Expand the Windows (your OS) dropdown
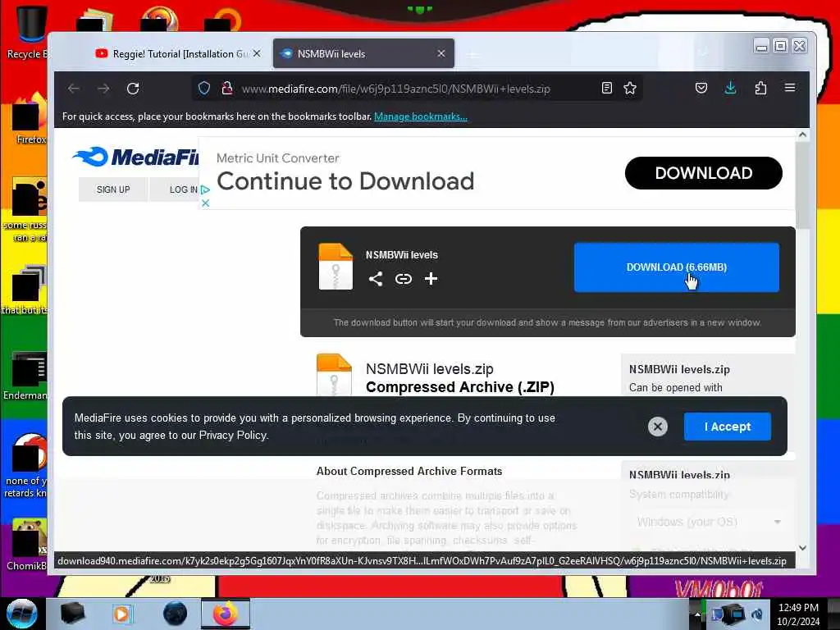 pos(707,522)
